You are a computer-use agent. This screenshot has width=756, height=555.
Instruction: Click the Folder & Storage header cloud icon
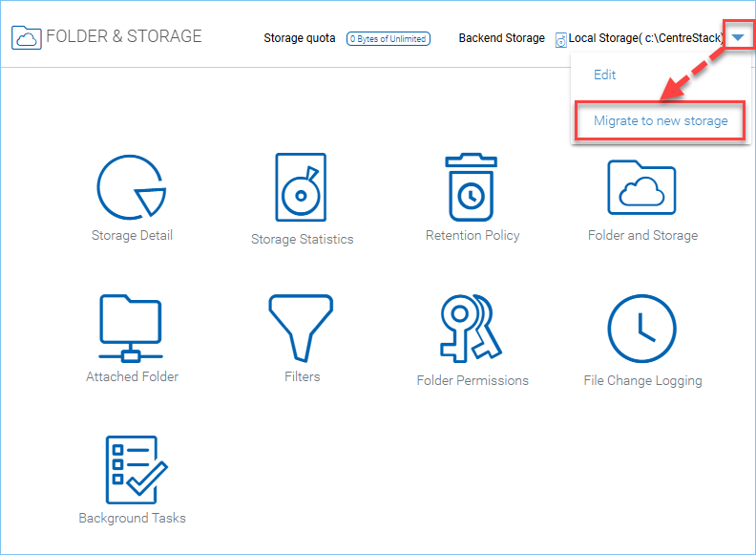26,37
